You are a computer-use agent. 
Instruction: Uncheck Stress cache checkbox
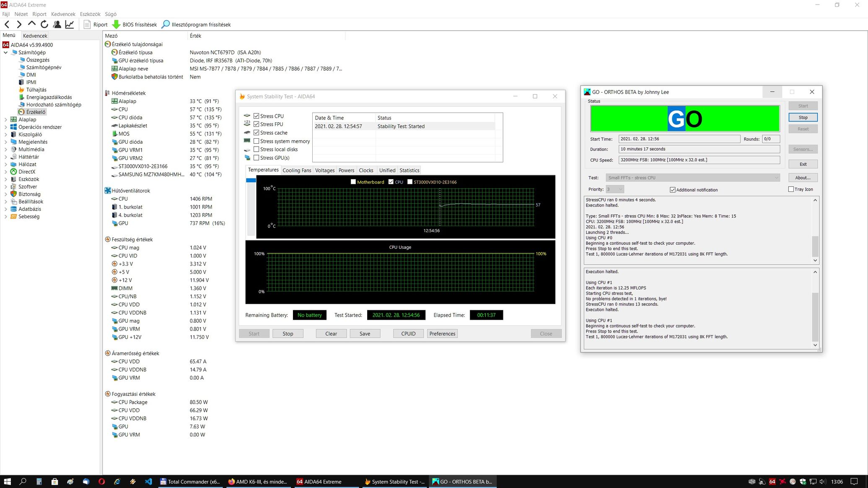[x=257, y=133]
